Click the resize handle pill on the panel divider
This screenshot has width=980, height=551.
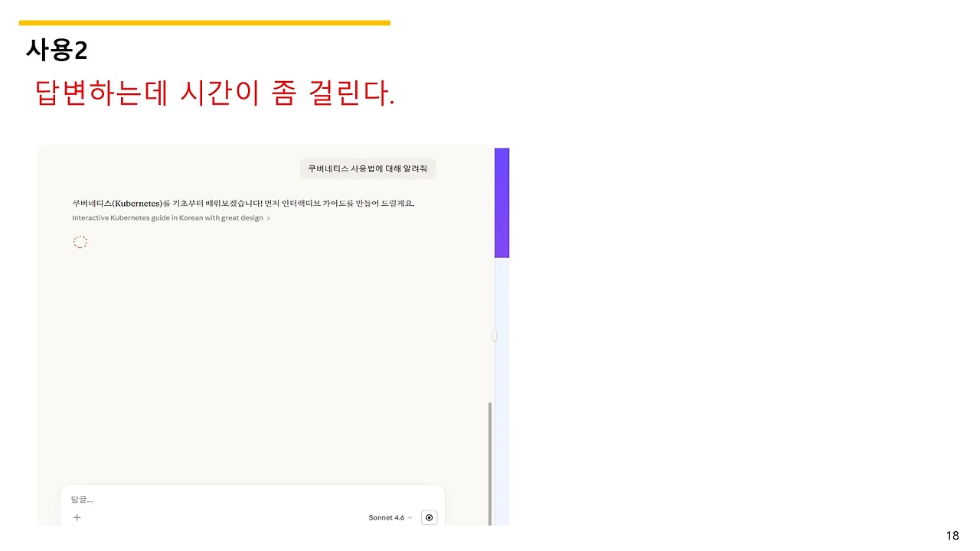tap(494, 335)
